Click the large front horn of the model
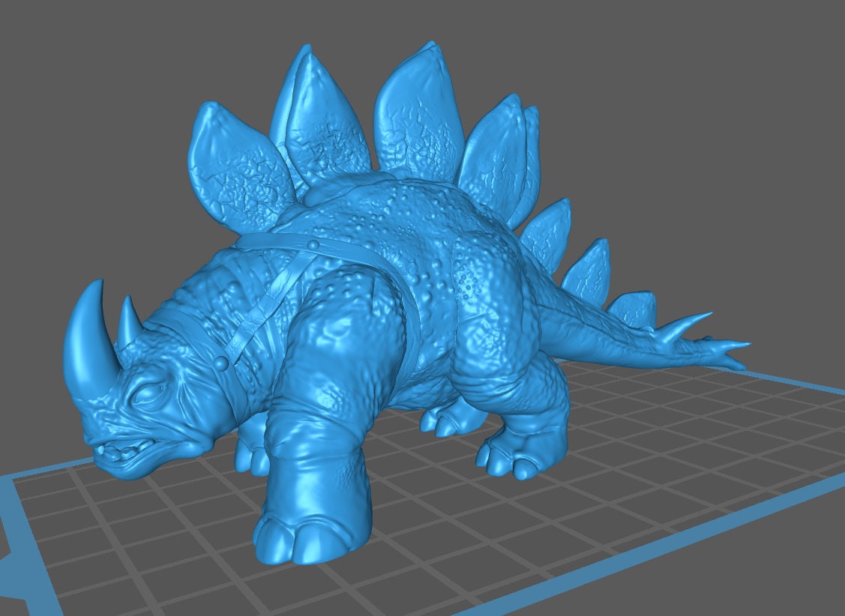This screenshot has width=845, height=616. point(84,330)
